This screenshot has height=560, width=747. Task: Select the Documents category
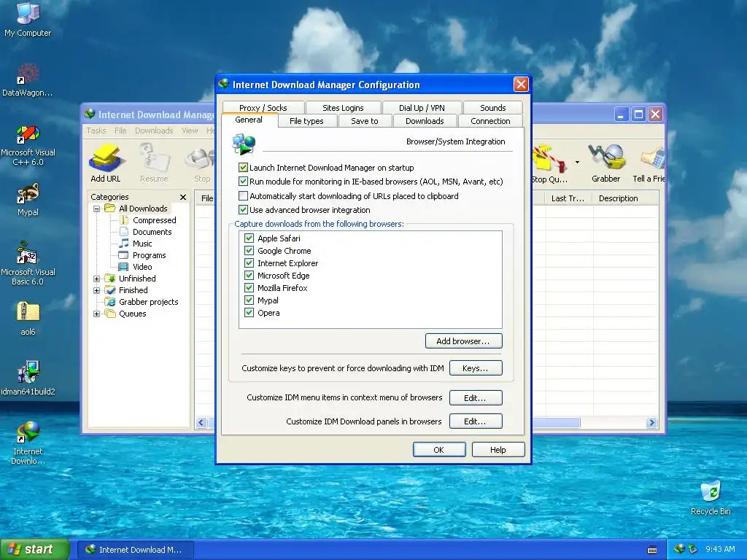pos(146,232)
